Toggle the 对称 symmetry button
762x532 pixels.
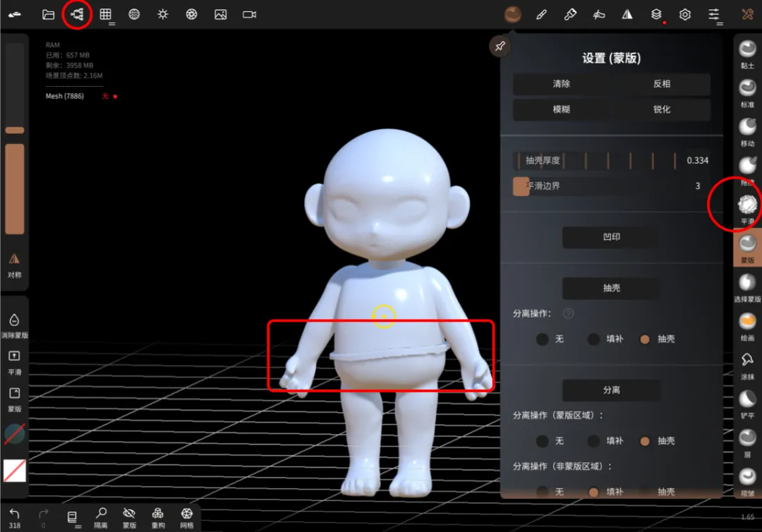tap(15, 265)
